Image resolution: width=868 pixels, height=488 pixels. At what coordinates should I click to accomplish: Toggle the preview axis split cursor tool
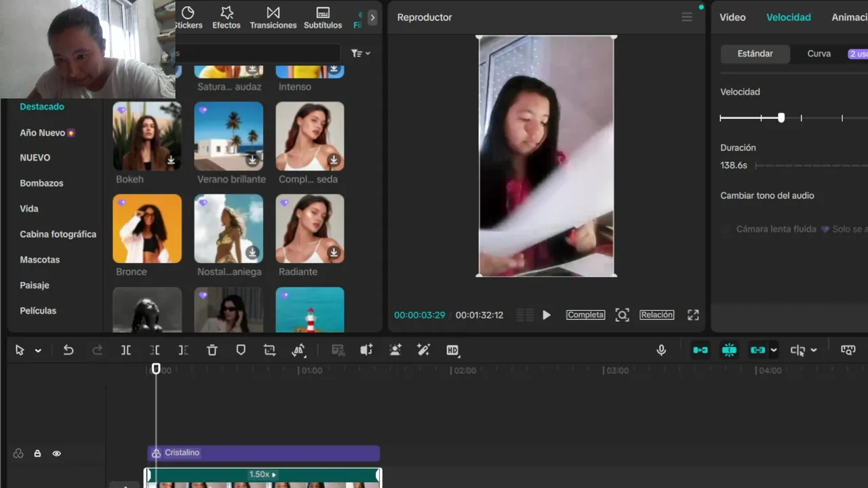798,350
